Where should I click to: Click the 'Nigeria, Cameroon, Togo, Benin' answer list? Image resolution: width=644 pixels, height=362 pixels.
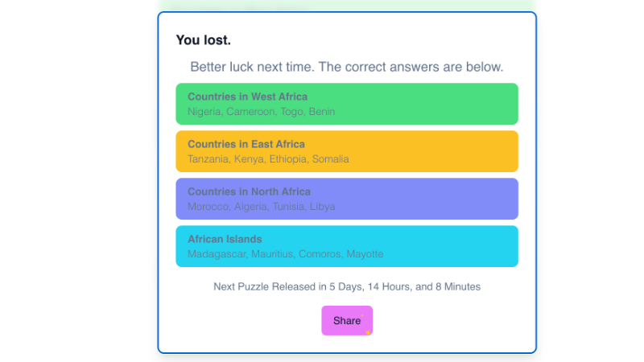pyautogui.click(x=261, y=112)
